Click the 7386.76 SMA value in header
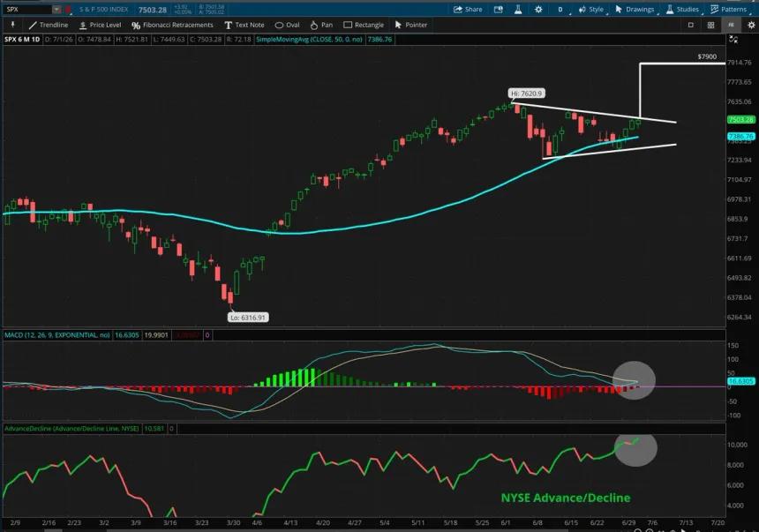The height and width of the screenshot is (532, 759). tap(380, 39)
